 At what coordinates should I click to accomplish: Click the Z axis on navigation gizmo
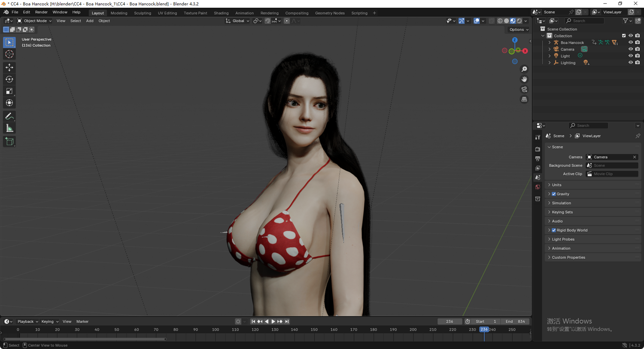pos(514,40)
